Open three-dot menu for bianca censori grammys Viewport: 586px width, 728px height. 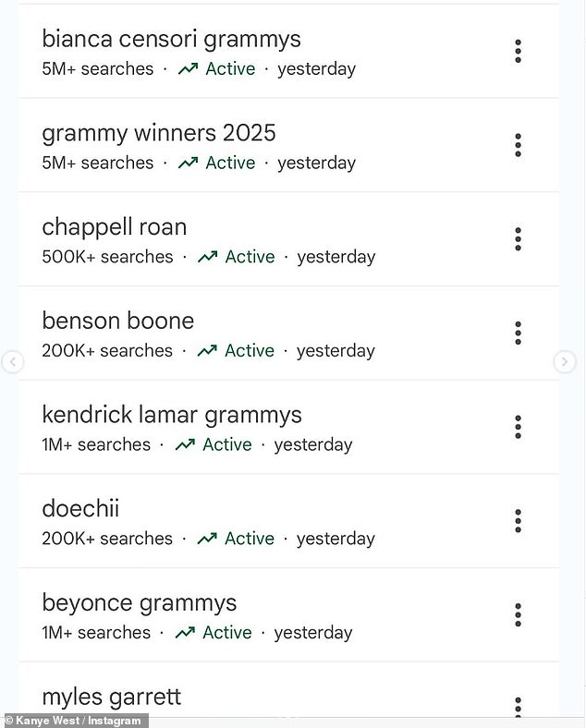518,51
